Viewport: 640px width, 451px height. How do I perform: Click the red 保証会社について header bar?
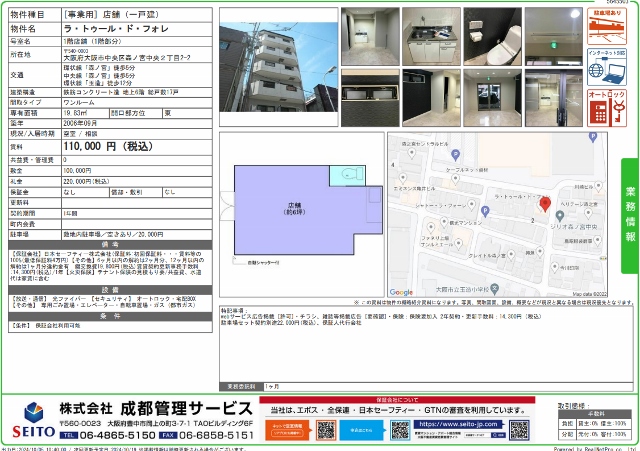point(397,400)
